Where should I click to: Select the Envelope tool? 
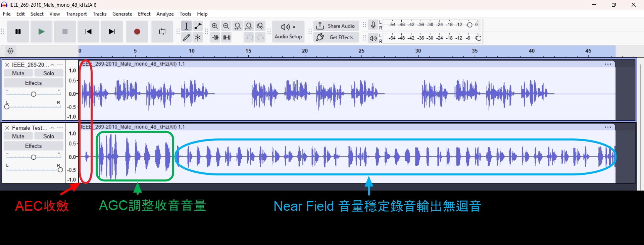pyautogui.click(x=198, y=26)
